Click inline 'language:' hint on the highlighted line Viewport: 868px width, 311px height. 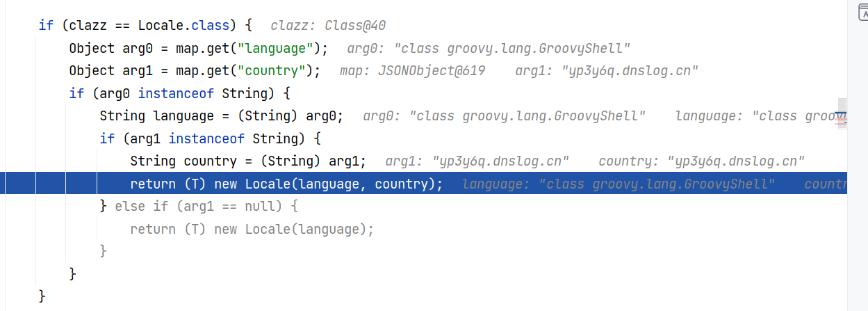618,184
